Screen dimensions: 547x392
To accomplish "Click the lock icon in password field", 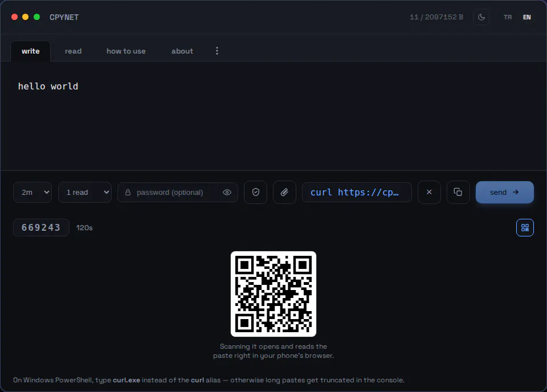I will coord(128,192).
